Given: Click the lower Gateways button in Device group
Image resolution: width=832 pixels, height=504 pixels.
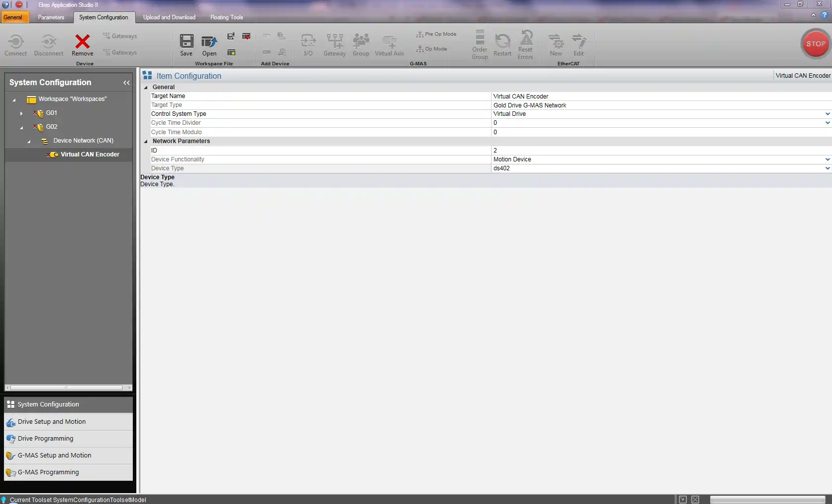Looking at the screenshot, I should pos(120,52).
